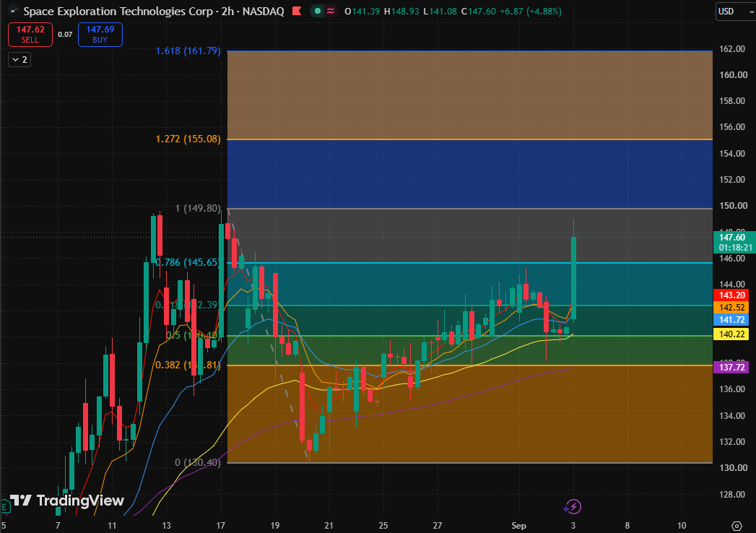Click the SpaceX symbol logo icon
756x533 pixels.
click(x=14, y=11)
